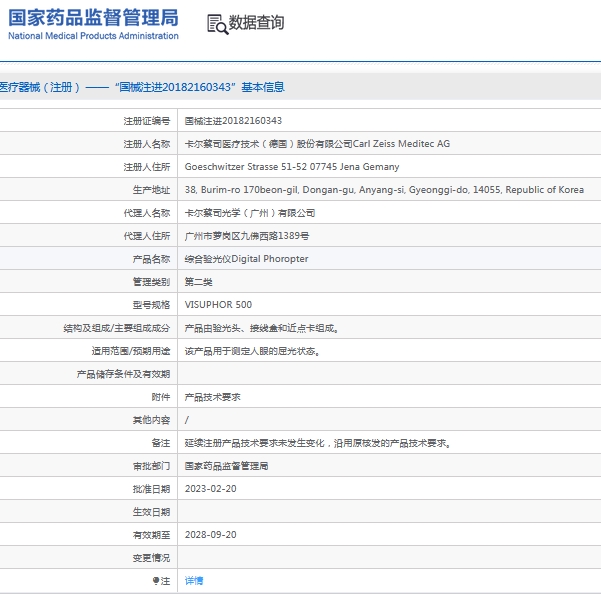Click the 备注 row label
Screen dimensions: 601x597
(161, 443)
